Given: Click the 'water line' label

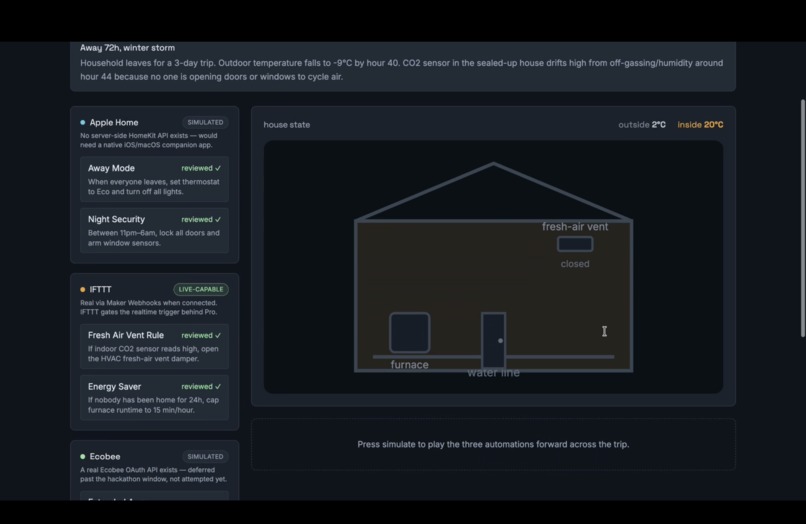Looking at the screenshot, I should (x=493, y=373).
